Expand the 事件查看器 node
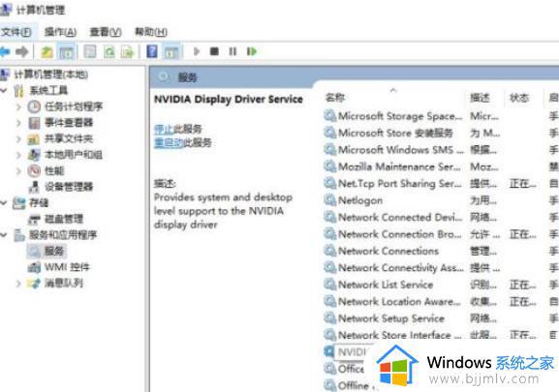This screenshot has height=392, width=559. [x=18, y=123]
